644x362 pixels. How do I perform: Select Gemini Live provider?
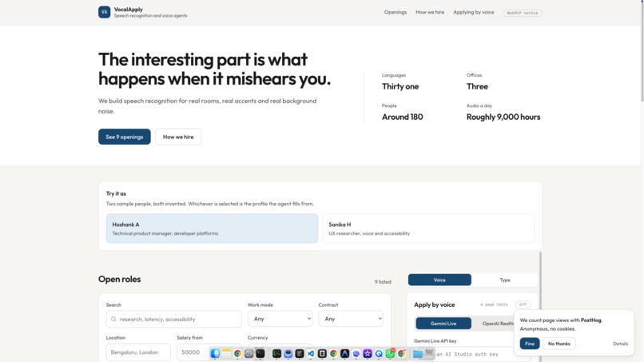click(x=443, y=324)
